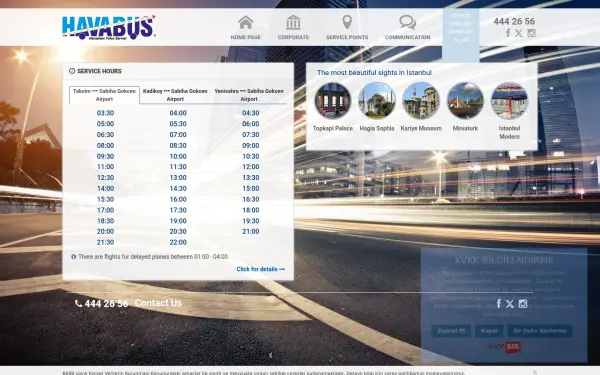Open the Communication speech bubble icon
600x375 pixels.
(x=408, y=22)
